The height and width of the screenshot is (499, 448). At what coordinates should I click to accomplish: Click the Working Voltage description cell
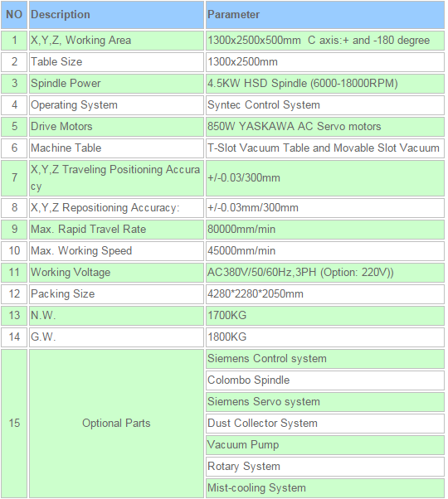click(x=116, y=273)
